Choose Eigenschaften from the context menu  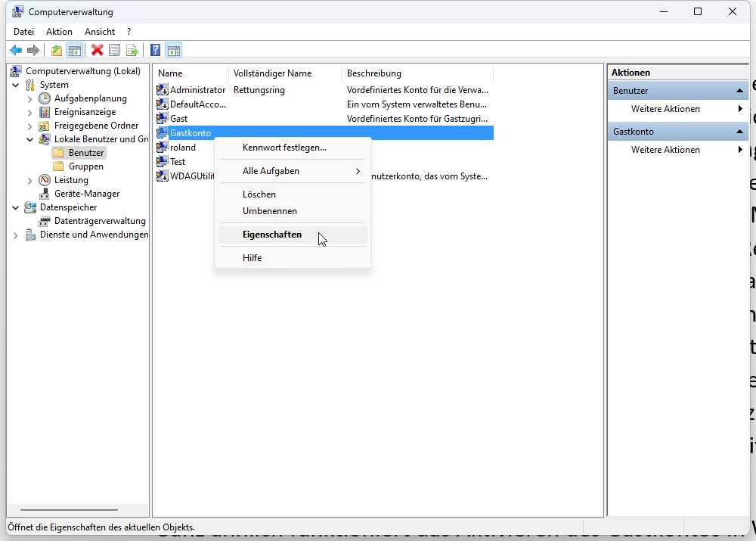[x=272, y=235]
